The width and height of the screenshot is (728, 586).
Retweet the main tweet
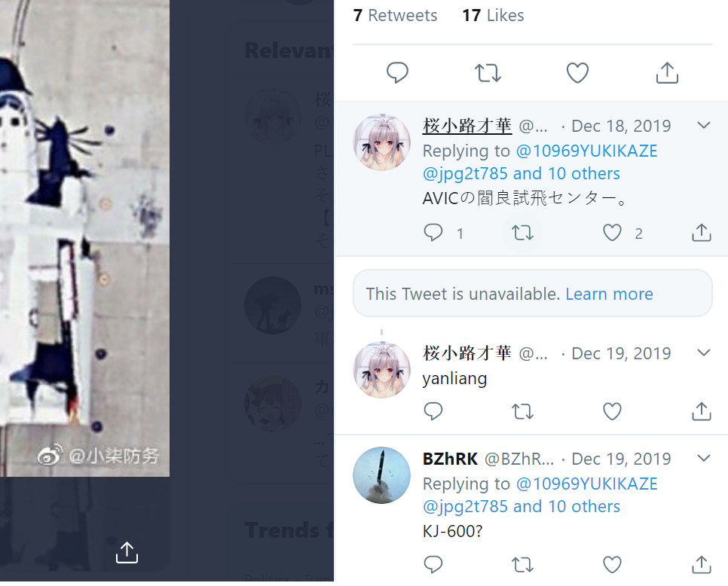point(488,73)
